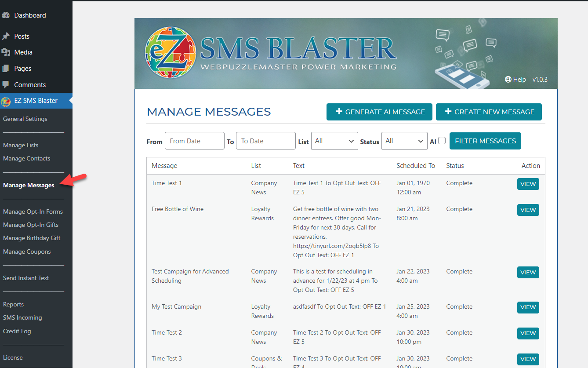Click the Text column header

[299, 166]
